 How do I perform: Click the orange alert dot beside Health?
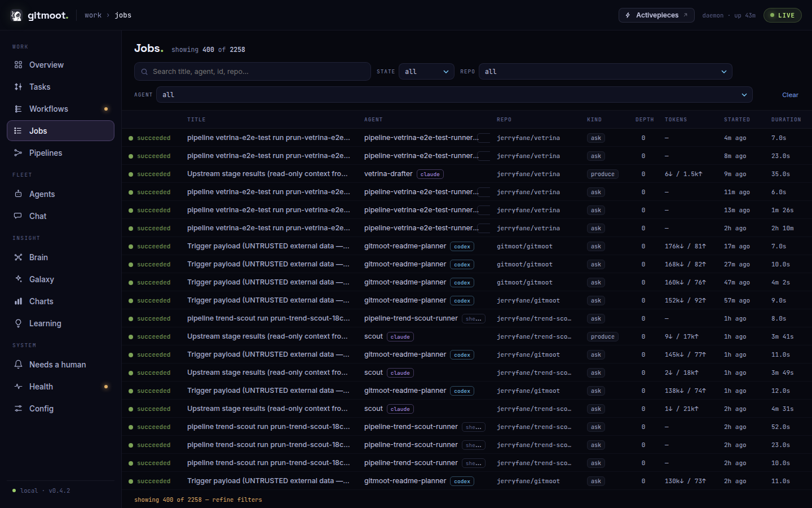pos(106,387)
